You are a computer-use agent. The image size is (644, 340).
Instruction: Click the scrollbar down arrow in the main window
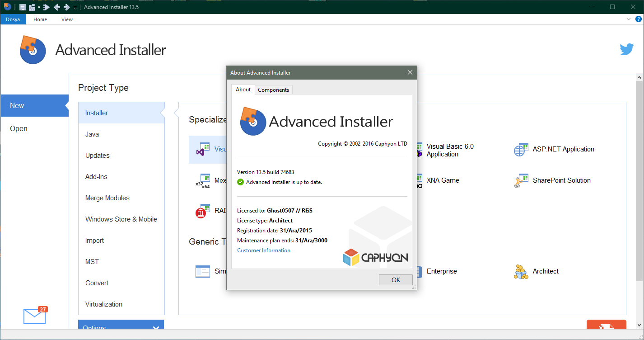(639, 325)
